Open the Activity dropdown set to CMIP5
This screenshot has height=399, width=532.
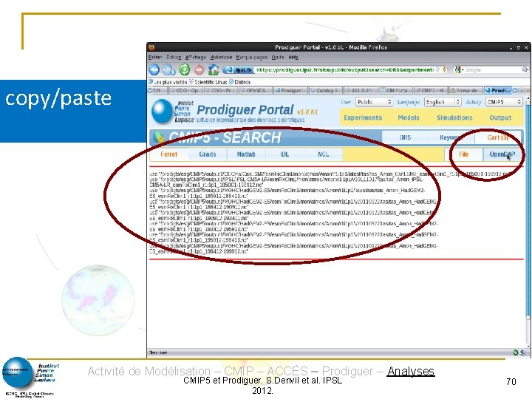504,102
